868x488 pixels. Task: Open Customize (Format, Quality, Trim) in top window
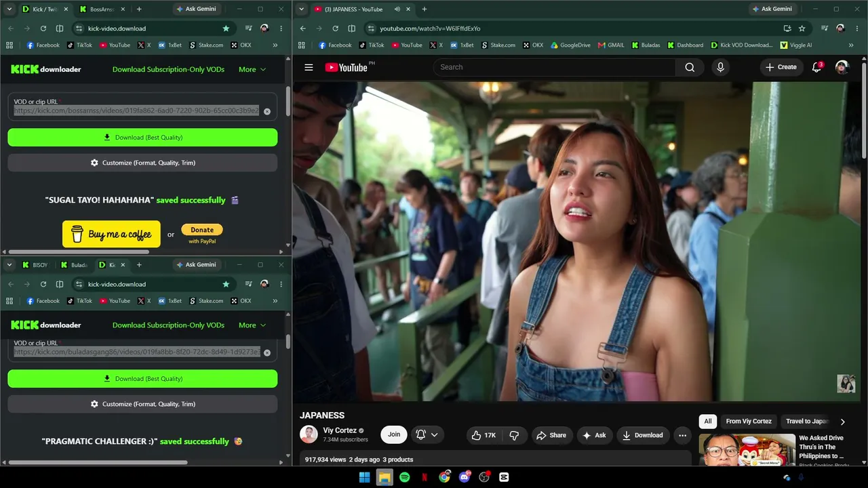pyautogui.click(x=142, y=163)
